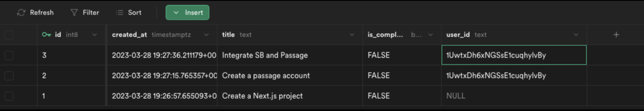Screen dimensions: 644x111
Task: Open the user_id column menu arrow
Action: pyautogui.click(x=576, y=35)
